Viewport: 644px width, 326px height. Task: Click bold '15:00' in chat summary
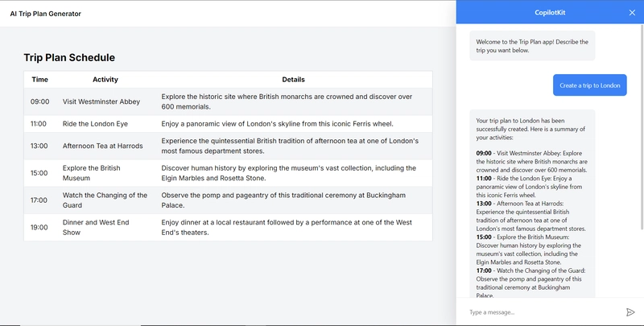tap(484, 237)
